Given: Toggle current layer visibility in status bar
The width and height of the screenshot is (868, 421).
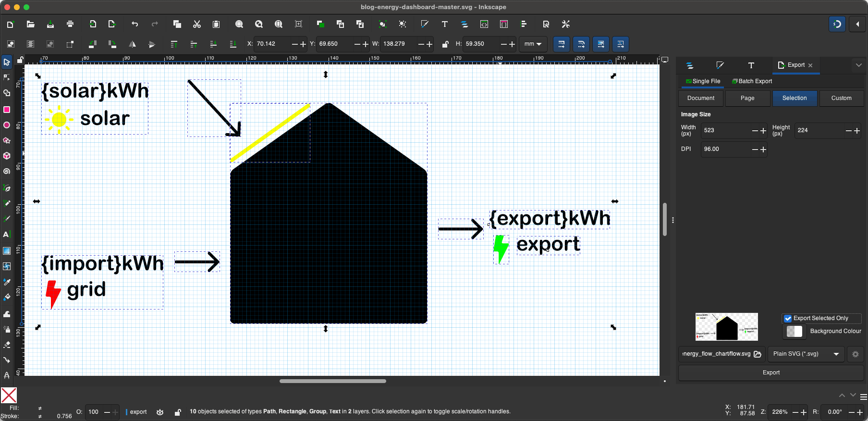Looking at the screenshot, I should click(160, 412).
